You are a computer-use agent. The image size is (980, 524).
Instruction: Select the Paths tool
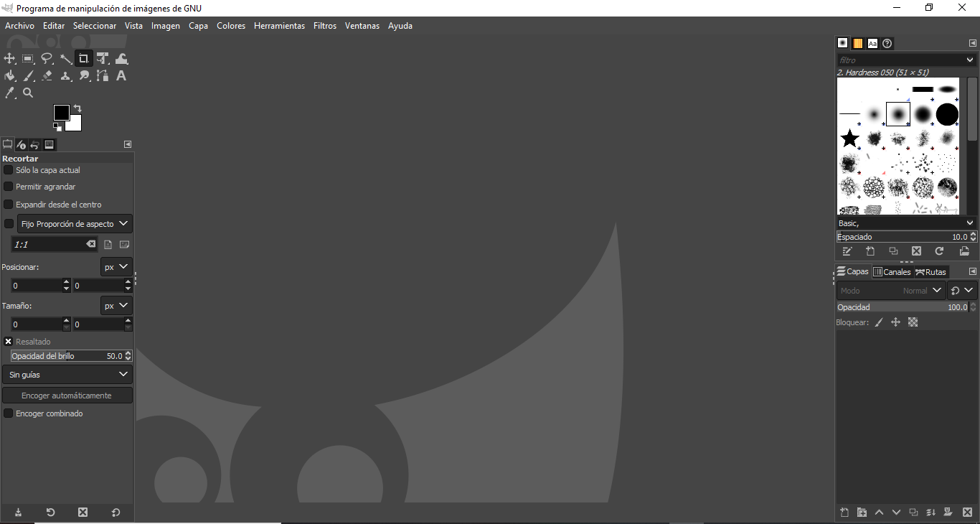point(103,75)
